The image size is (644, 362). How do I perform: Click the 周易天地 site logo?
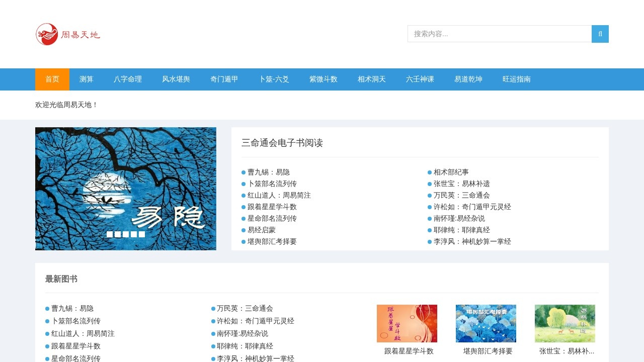point(68,34)
